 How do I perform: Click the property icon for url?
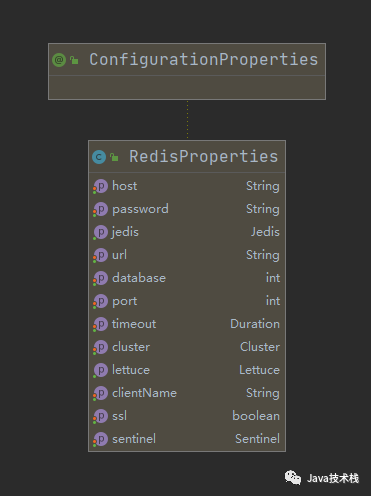pyautogui.click(x=100, y=255)
